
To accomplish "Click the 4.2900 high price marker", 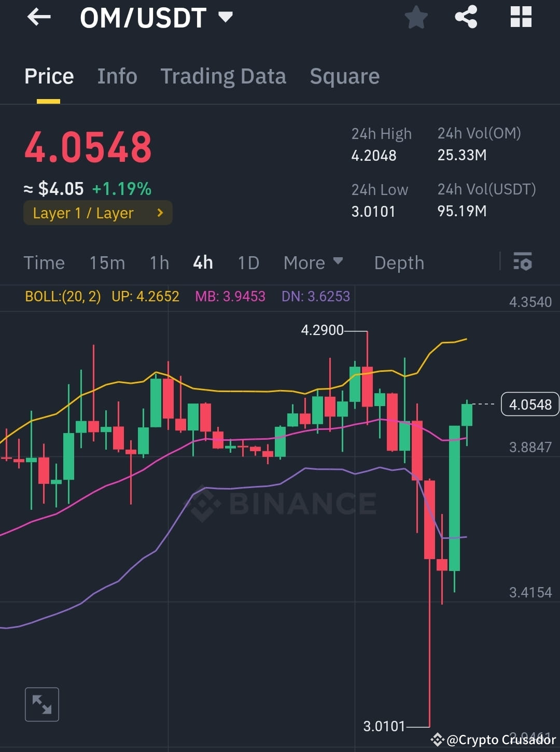I will coord(322,329).
